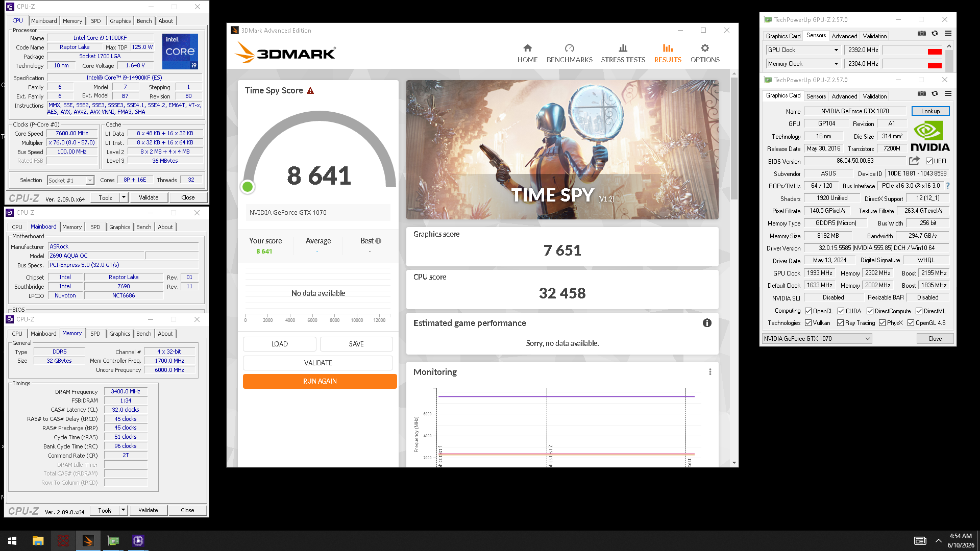
Task: Toggle the UEFI checkbox
Action: point(929,161)
